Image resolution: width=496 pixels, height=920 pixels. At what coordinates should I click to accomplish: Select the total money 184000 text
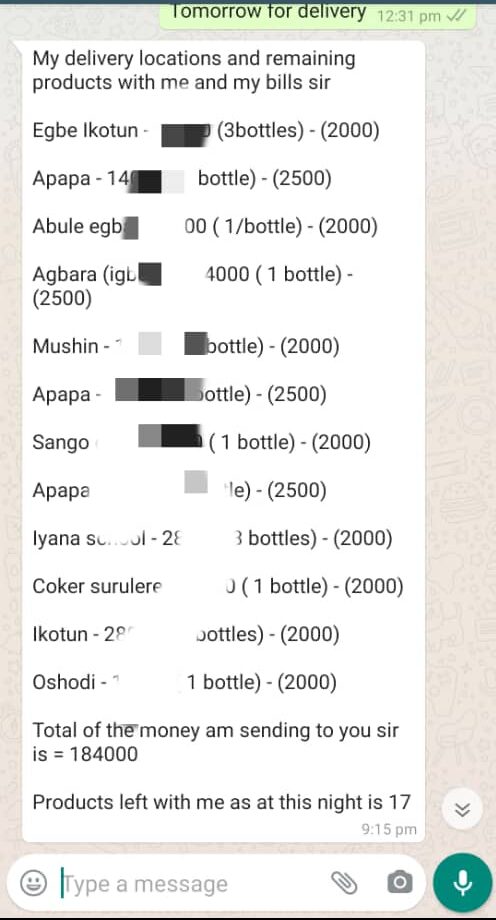[215, 742]
